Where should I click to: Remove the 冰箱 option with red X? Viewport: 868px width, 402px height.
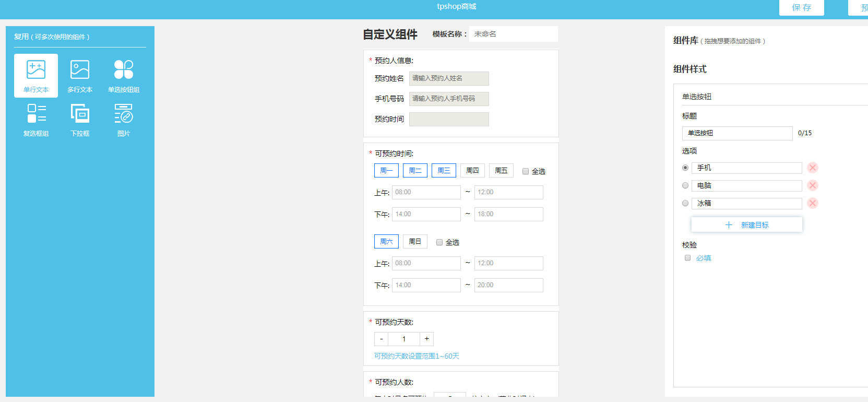[812, 203]
